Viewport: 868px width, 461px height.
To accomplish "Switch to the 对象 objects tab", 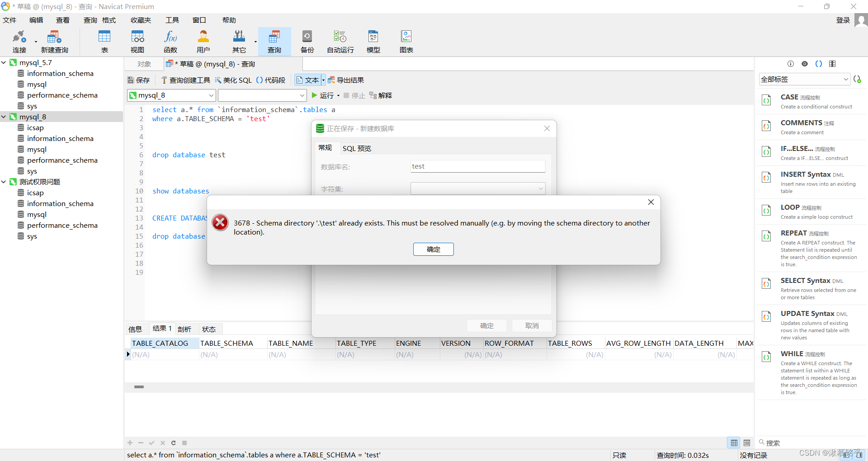I will (x=144, y=64).
